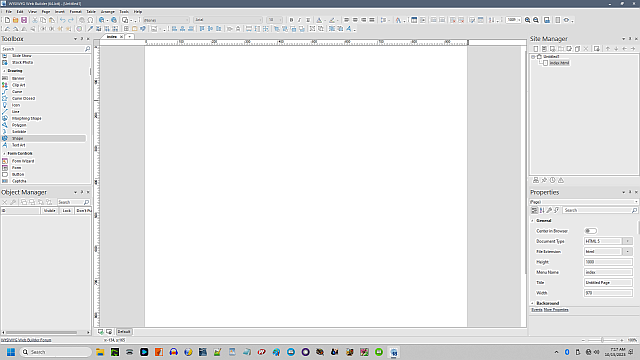
Task: Click the Bold formatting icon
Action: 291,20
